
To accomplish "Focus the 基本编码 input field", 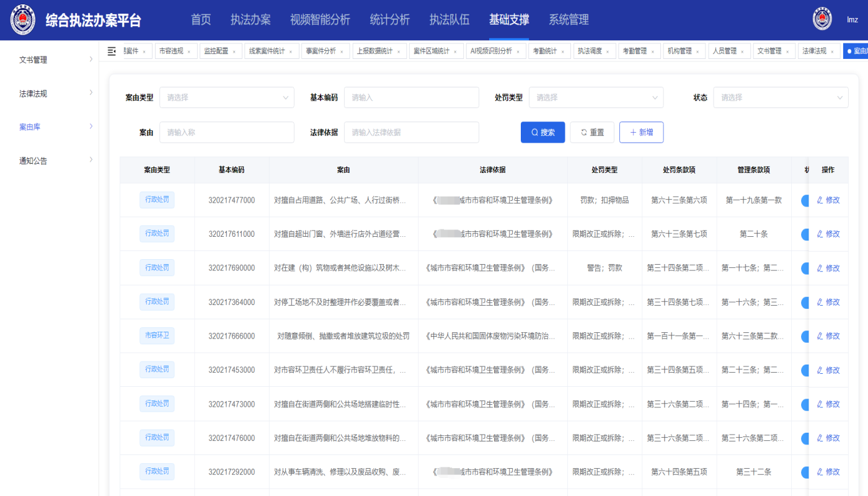I will [411, 97].
